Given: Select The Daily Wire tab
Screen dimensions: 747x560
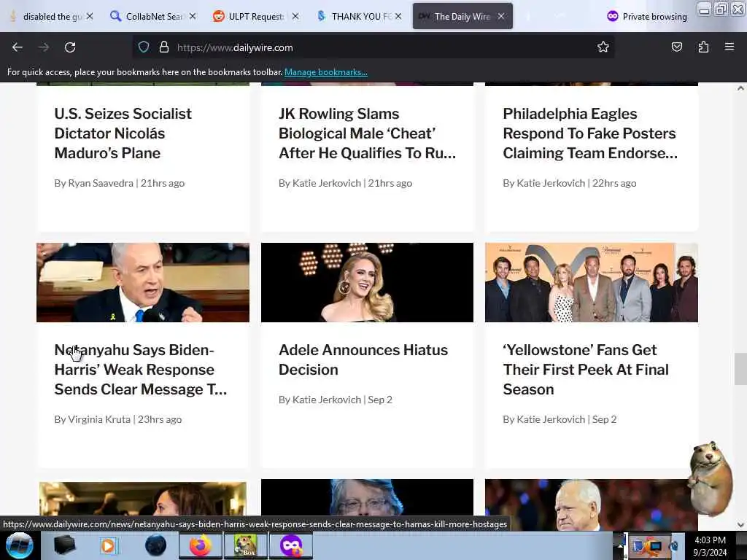Looking at the screenshot, I should [461, 16].
